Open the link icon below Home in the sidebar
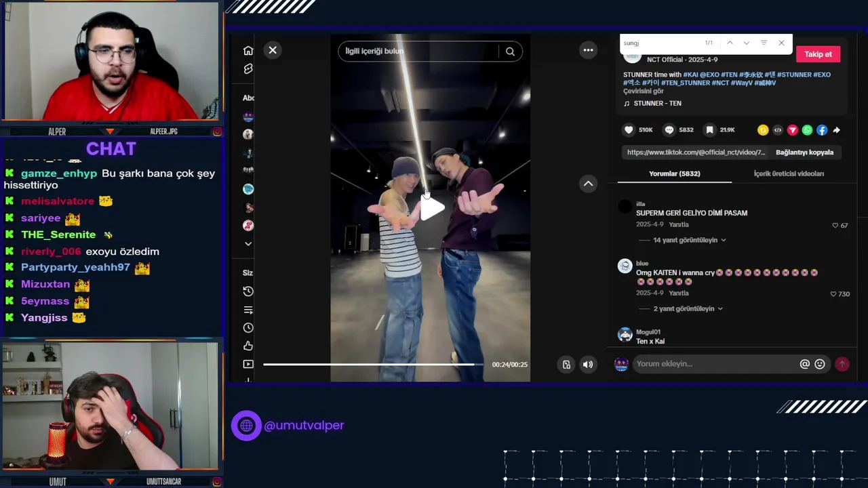Image resolution: width=868 pixels, height=488 pixels. (x=248, y=69)
